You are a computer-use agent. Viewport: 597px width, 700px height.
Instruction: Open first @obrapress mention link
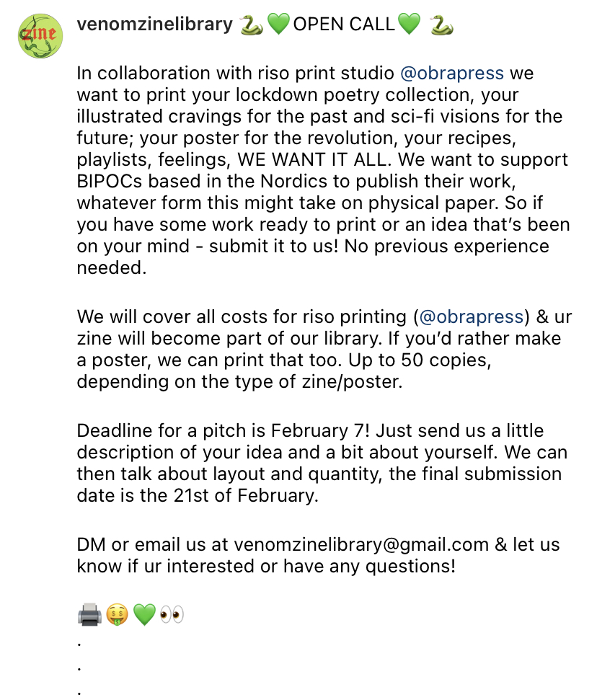pyautogui.click(x=452, y=73)
